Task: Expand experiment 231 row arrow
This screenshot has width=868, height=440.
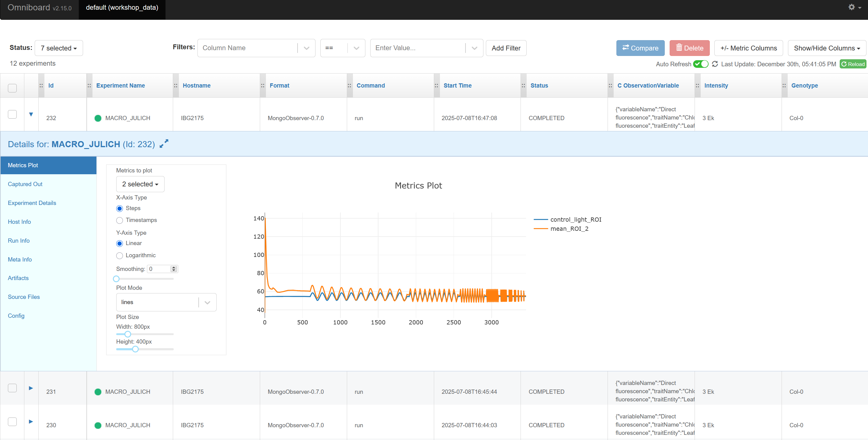Action: (31, 388)
